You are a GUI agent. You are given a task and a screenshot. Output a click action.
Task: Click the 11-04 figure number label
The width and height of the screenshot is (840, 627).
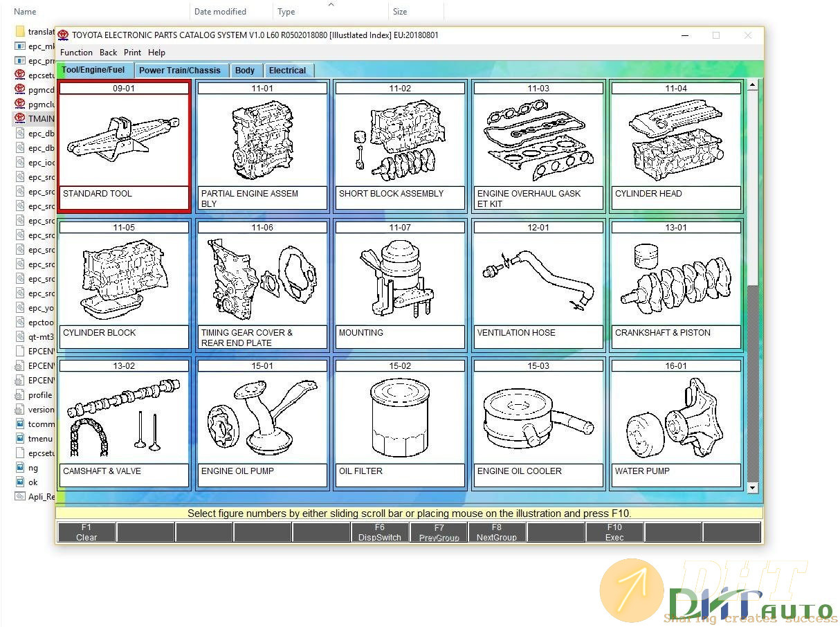676,89
